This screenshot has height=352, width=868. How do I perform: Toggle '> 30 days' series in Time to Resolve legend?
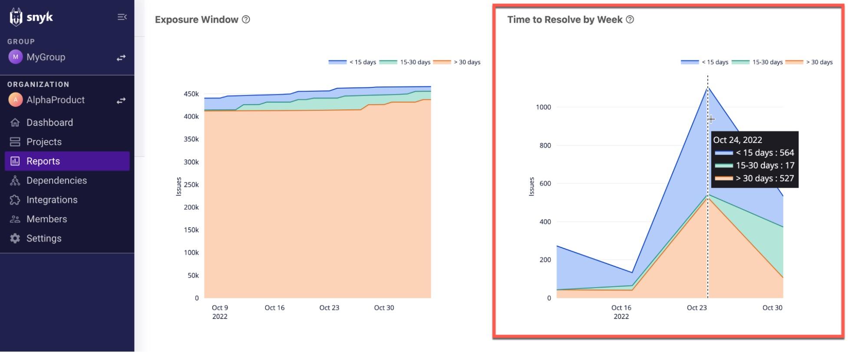809,62
